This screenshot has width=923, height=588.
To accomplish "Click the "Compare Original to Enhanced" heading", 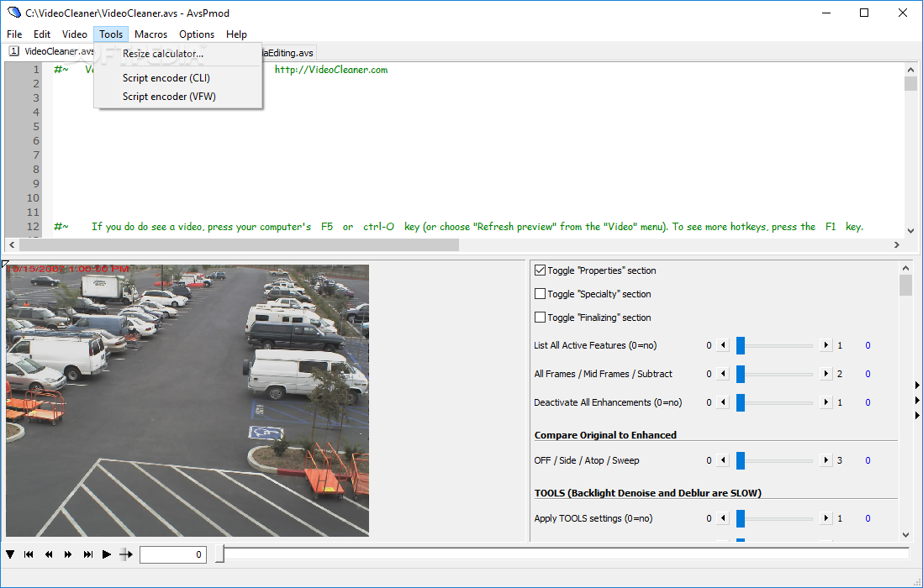I will [605, 435].
